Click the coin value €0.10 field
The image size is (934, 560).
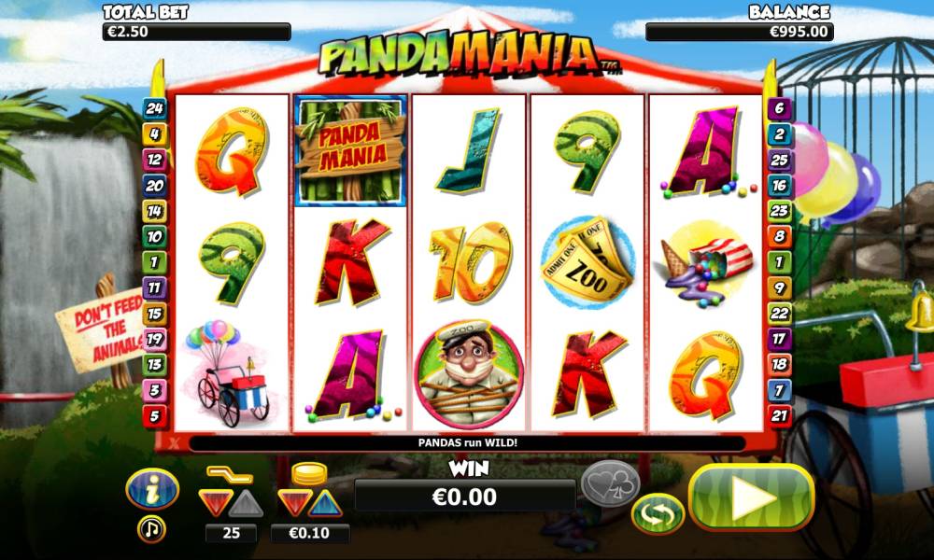[x=309, y=533]
